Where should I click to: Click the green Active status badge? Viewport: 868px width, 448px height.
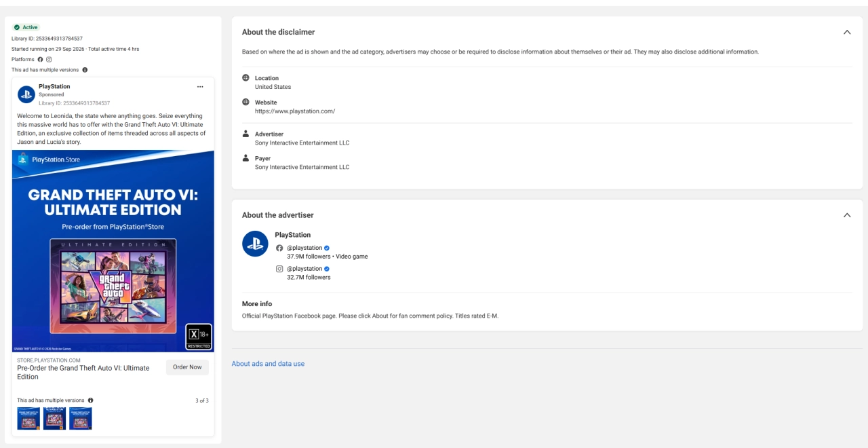26,27
